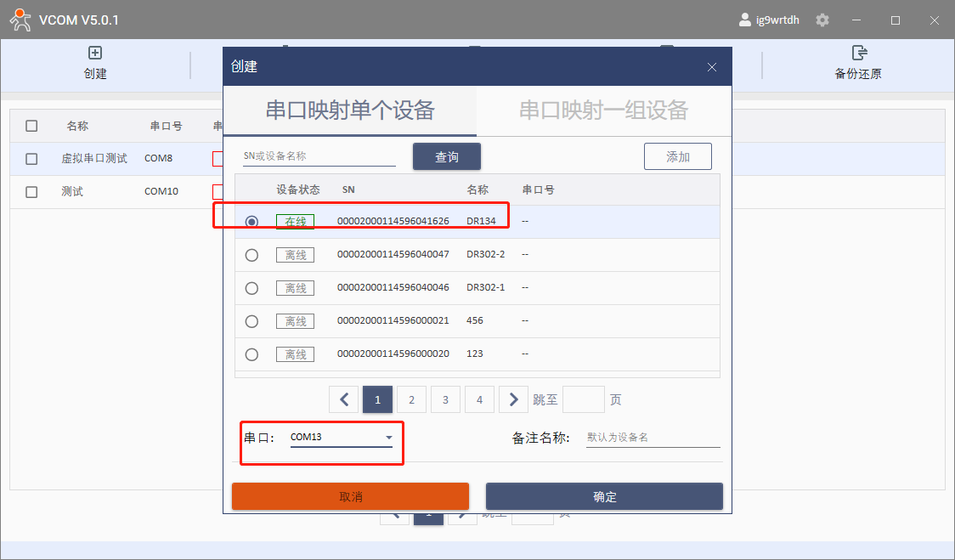This screenshot has width=955, height=560.
Task: Click the 名称 column header in main list
Action: 77,126
